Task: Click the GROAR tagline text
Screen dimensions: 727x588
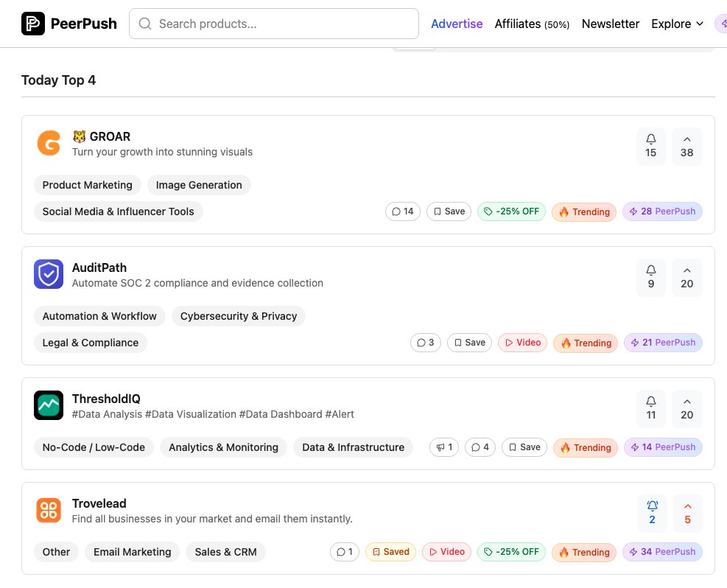Action: click(162, 152)
